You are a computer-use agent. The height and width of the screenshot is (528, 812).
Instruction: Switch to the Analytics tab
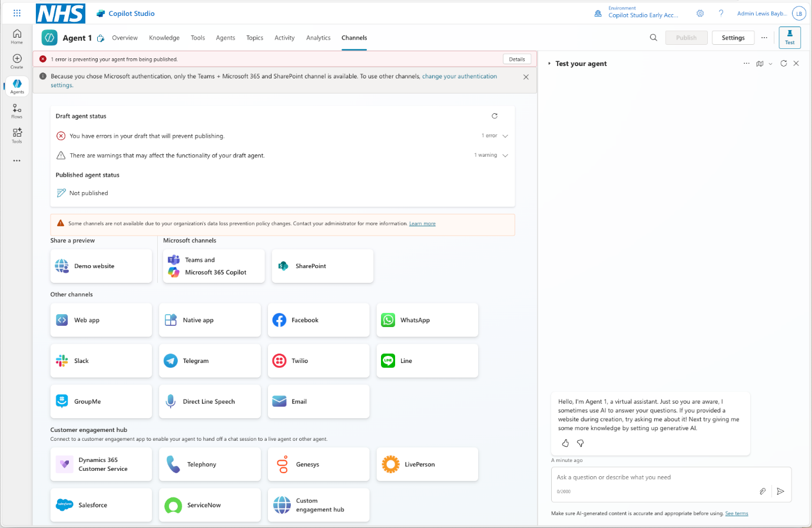click(318, 38)
